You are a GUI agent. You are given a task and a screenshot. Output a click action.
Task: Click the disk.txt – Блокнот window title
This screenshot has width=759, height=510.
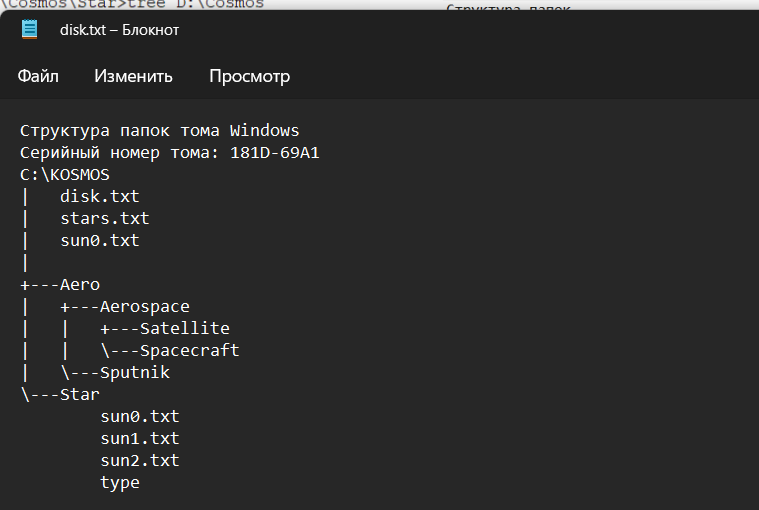coord(120,30)
